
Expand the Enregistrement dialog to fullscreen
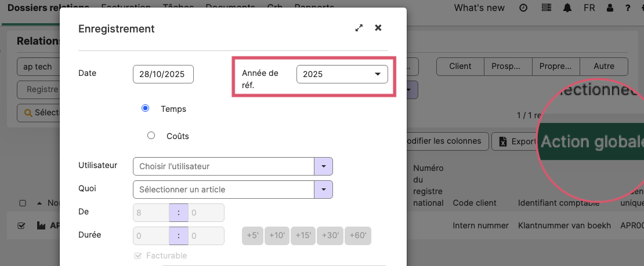(x=359, y=28)
